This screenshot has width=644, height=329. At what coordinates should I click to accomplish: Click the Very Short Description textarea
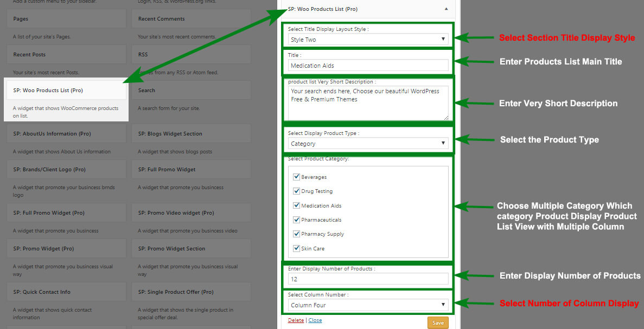point(368,103)
